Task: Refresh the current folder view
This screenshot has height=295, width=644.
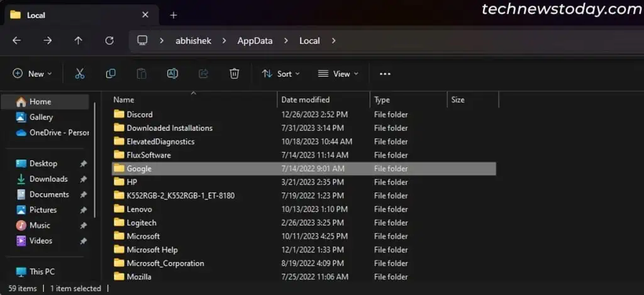Action: pyautogui.click(x=109, y=41)
